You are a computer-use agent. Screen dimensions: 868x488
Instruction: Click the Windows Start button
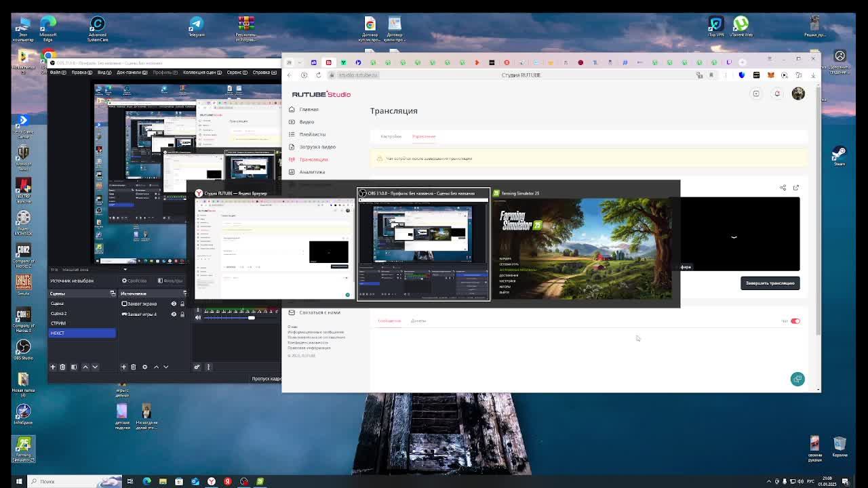19,481
